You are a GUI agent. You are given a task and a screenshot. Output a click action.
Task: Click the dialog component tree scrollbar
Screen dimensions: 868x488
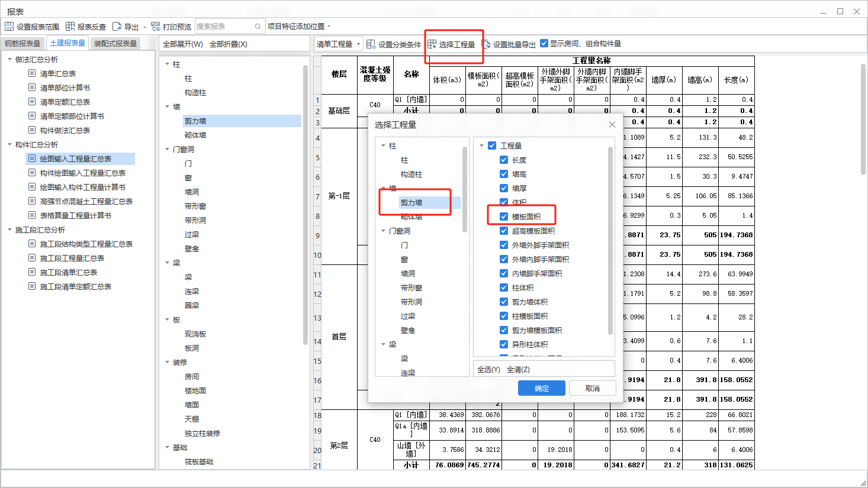click(465, 189)
